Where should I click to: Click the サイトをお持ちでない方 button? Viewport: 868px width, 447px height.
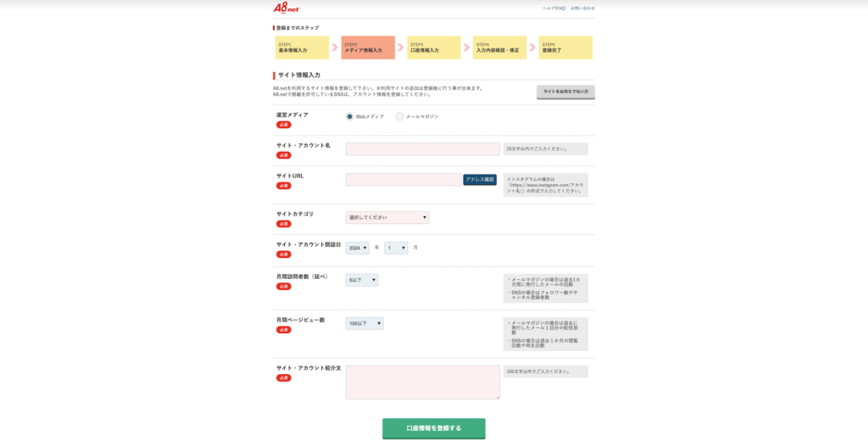[x=565, y=92]
